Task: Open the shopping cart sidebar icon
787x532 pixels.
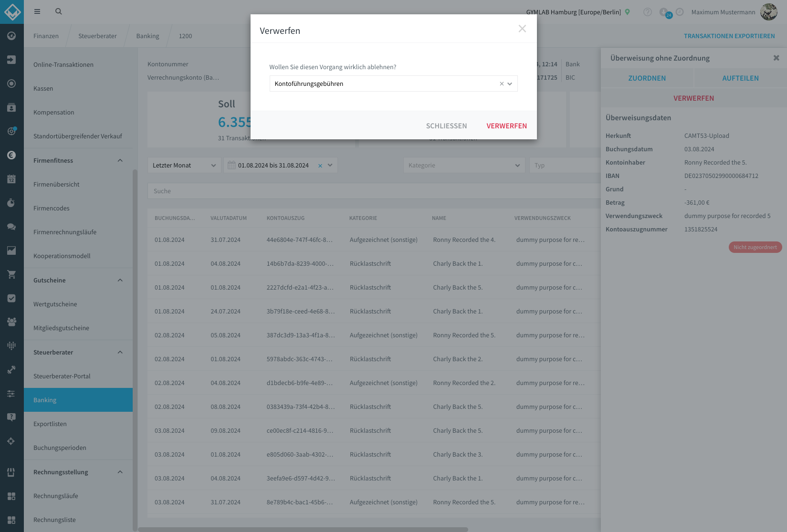Action: coord(12,274)
